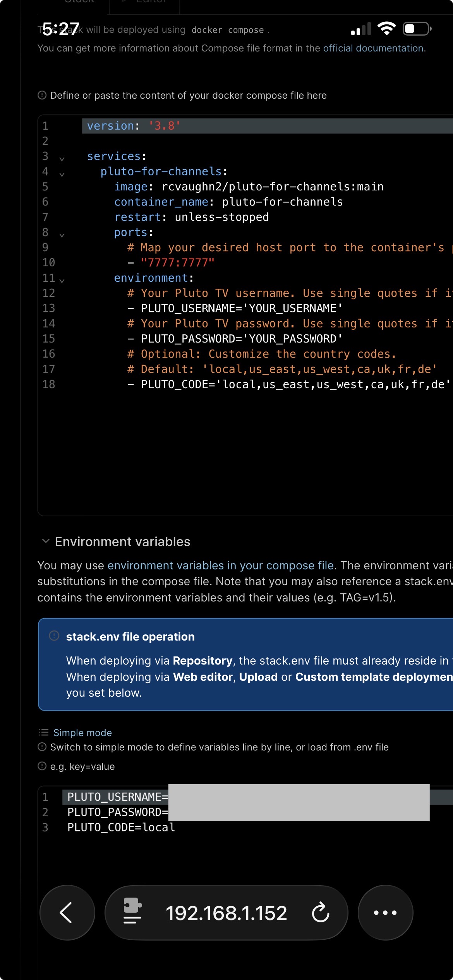Tap info icon beside 'Define or paste' hint
This screenshot has width=453, height=980.
point(42,95)
